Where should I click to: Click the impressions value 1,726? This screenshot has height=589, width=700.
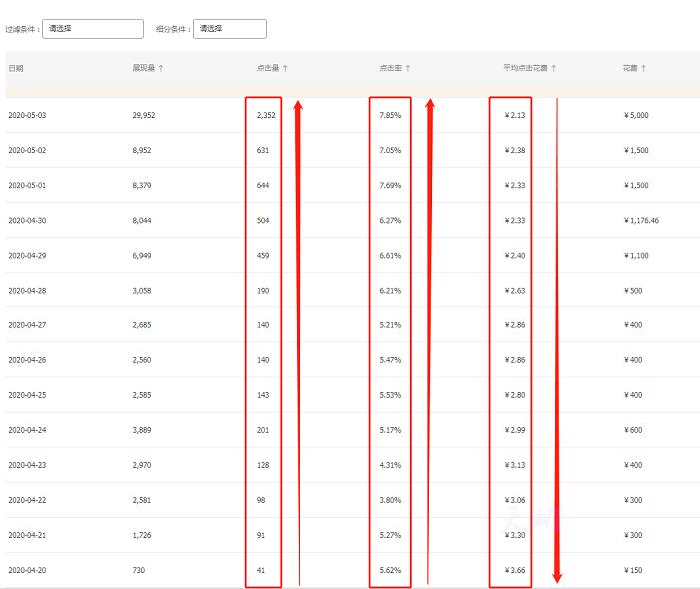point(142,535)
